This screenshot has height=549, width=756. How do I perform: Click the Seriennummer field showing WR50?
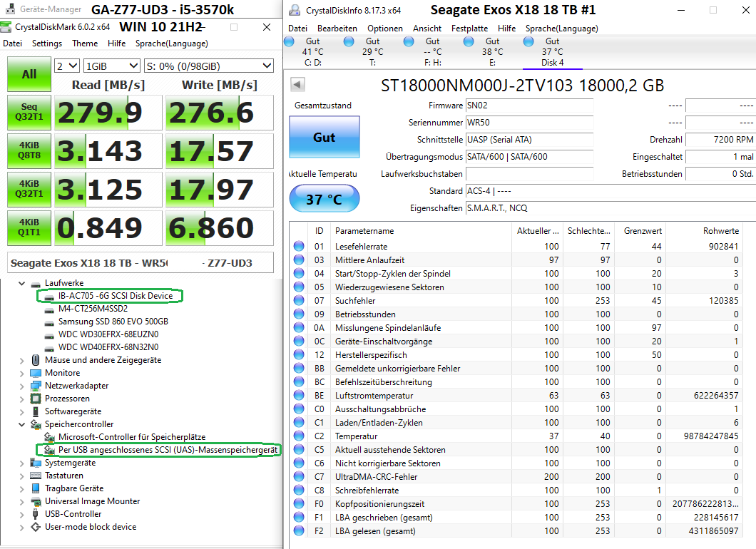[529, 123]
